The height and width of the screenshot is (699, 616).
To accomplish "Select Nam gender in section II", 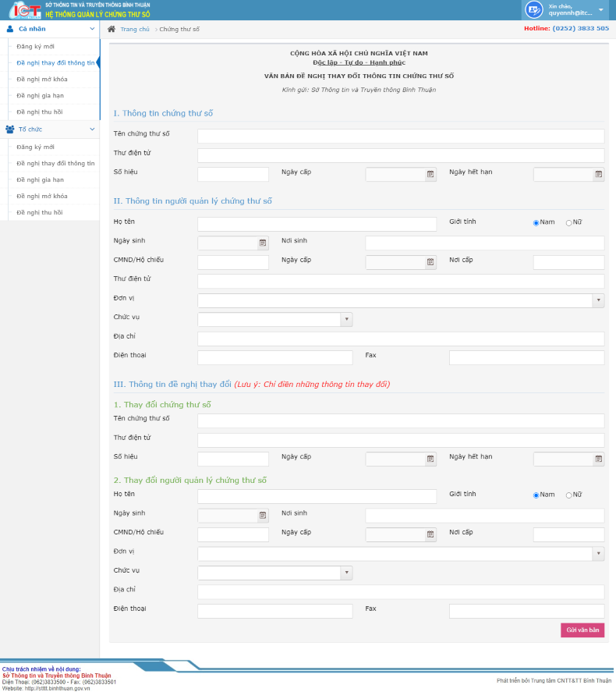I will pos(536,223).
